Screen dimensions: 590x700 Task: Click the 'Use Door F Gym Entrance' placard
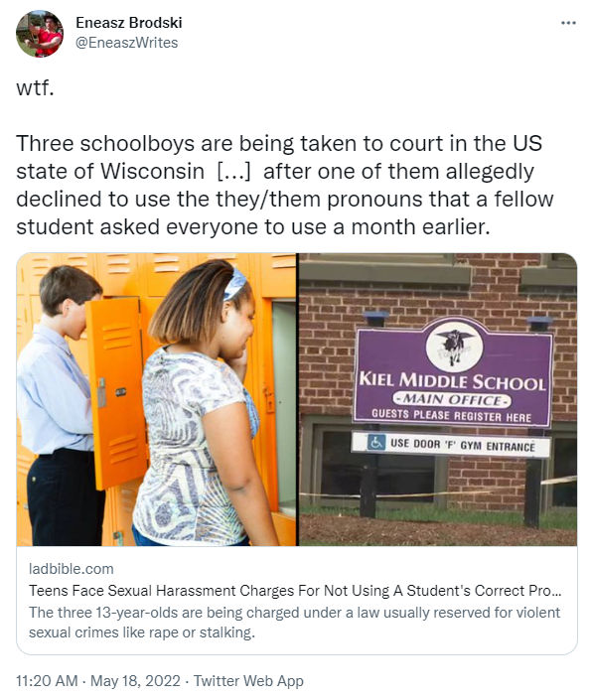pyautogui.click(x=451, y=444)
